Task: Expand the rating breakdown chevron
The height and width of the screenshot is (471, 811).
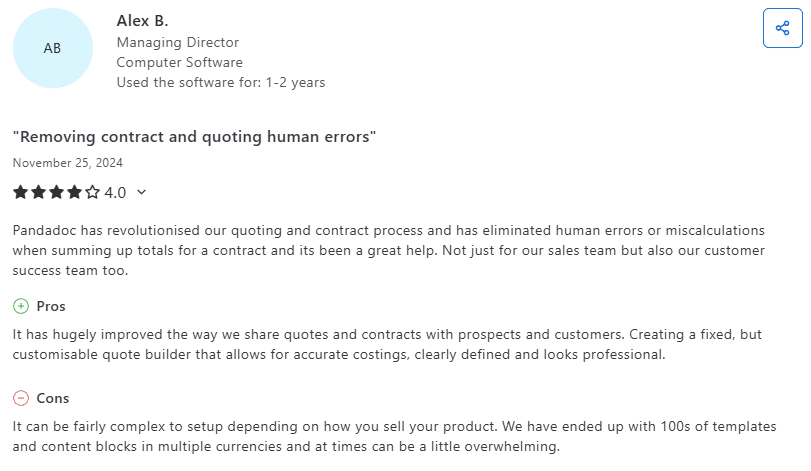Action: click(141, 192)
